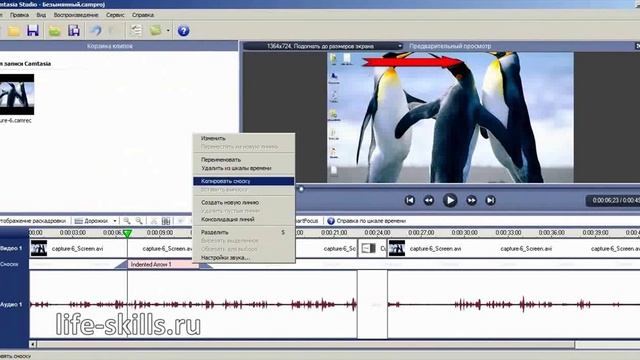Click the timeline horizontal scrollbar track

(607, 344)
